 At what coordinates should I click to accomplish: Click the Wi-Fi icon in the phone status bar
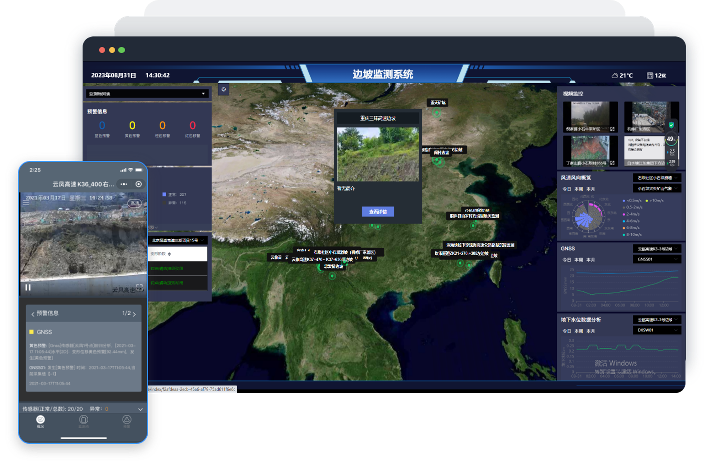[x=130, y=170]
